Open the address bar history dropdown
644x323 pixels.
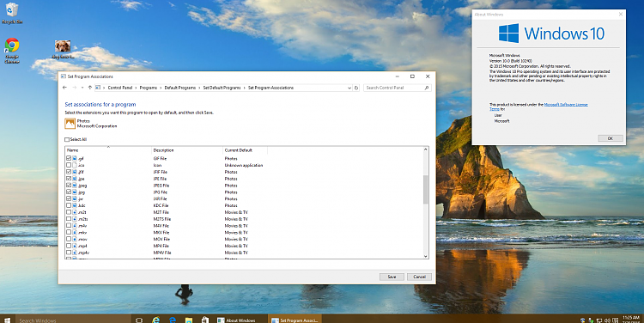[349, 88]
